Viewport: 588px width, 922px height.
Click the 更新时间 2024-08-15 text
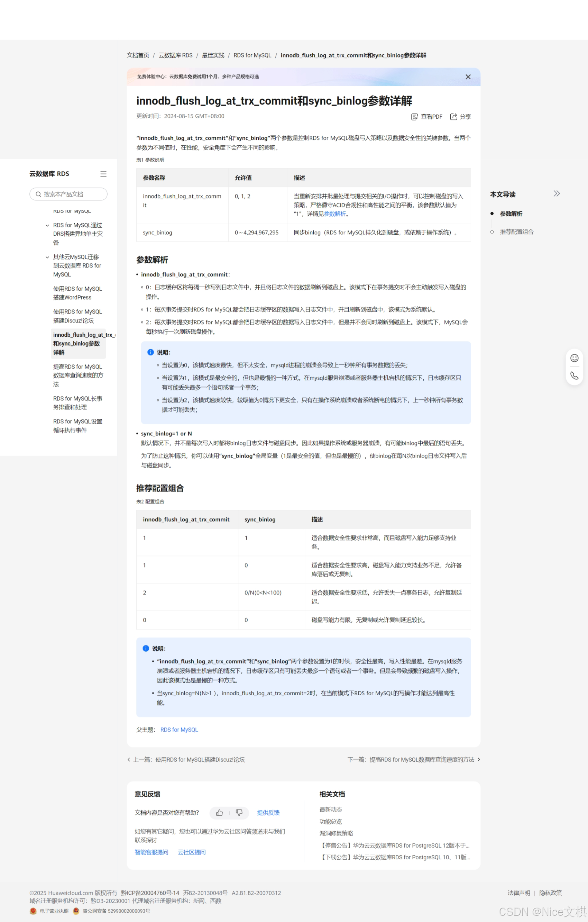(180, 116)
